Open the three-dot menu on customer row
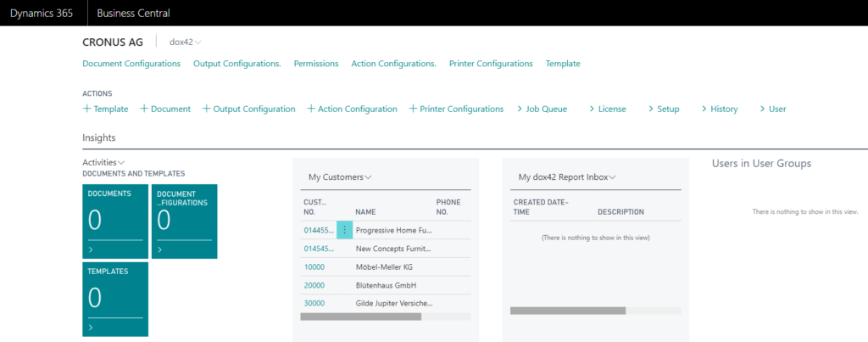The width and height of the screenshot is (868, 342). coord(344,230)
